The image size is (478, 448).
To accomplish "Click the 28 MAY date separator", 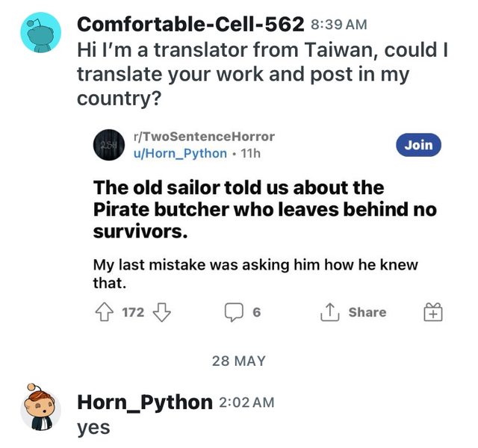I will pos(238,361).
